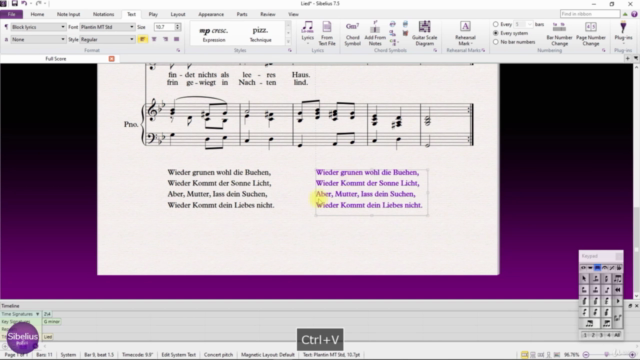
Task: Click the Save icon in the title bar
Action: tap(15, 3)
